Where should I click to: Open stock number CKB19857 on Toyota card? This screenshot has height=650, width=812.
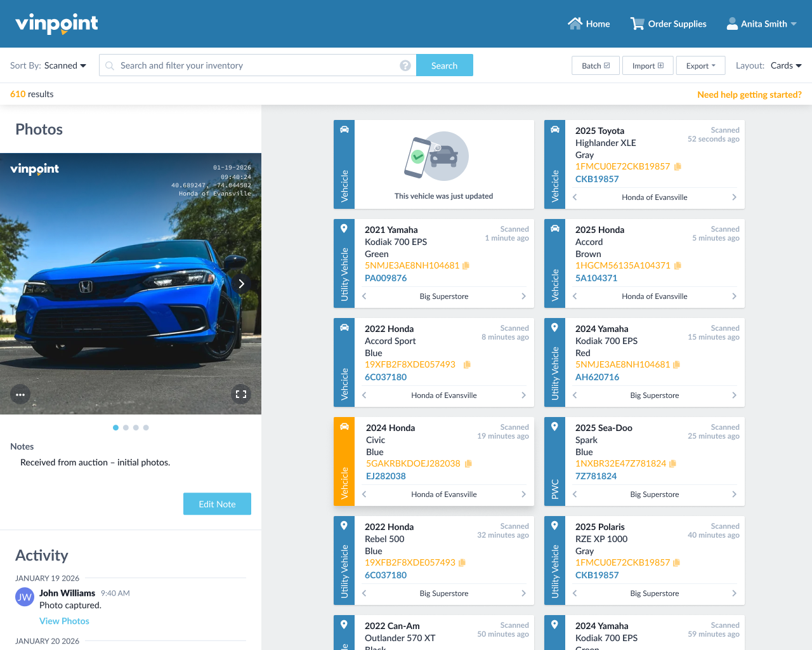597,179
